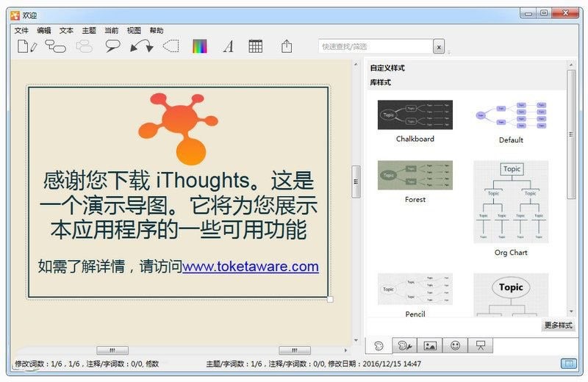The image size is (588, 382).
Task: Switch to the smiley icons tab
Action: tap(455, 346)
